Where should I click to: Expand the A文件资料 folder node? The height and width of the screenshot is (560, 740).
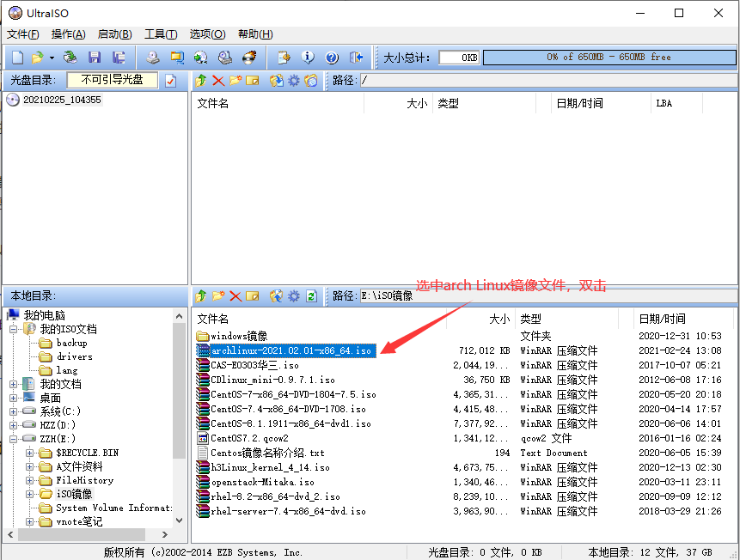(29, 466)
